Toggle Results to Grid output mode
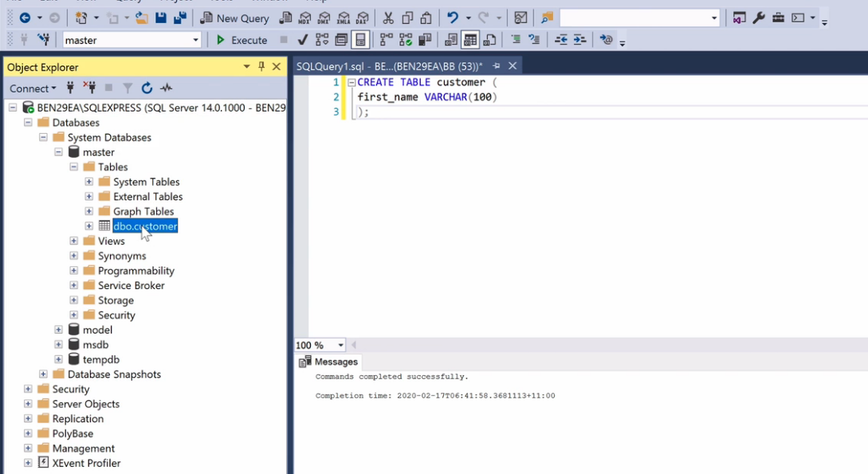 tap(470, 40)
